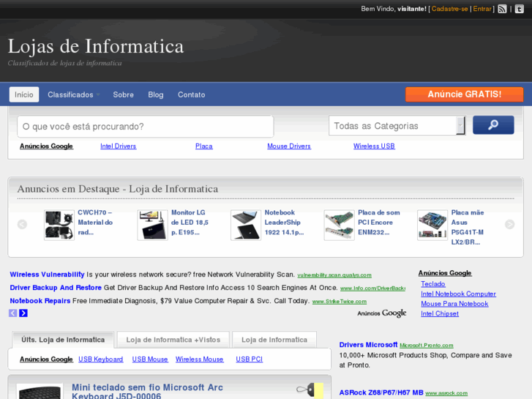Open Placa de som PCI thumbnail

pyautogui.click(x=339, y=225)
